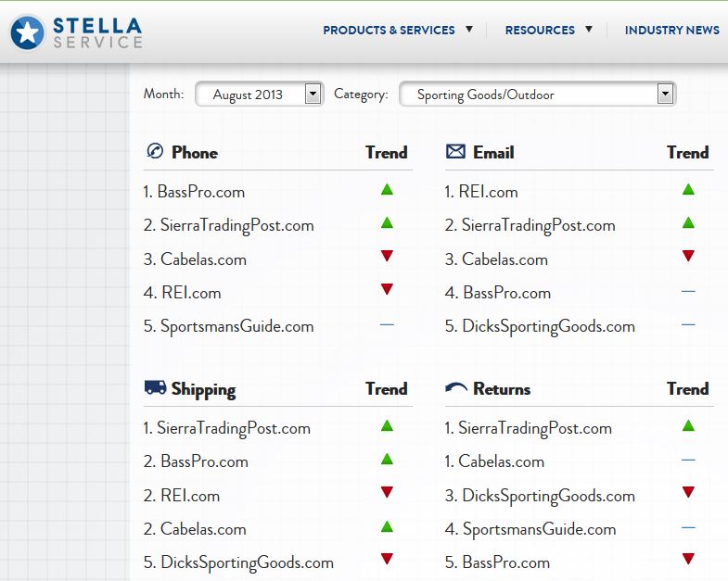This screenshot has width=728, height=581.
Task: Open SierraTradingPost.com in the Shipping list
Action: [233, 428]
